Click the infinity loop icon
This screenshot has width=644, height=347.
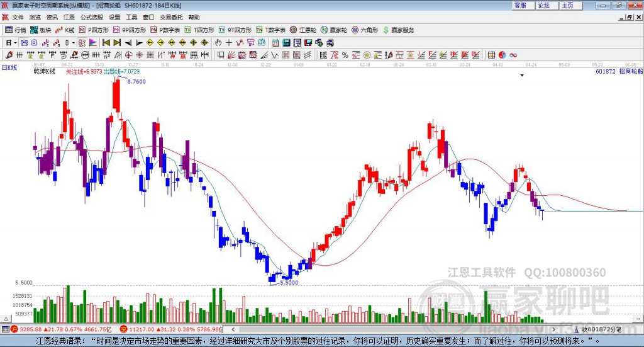coord(513,55)
